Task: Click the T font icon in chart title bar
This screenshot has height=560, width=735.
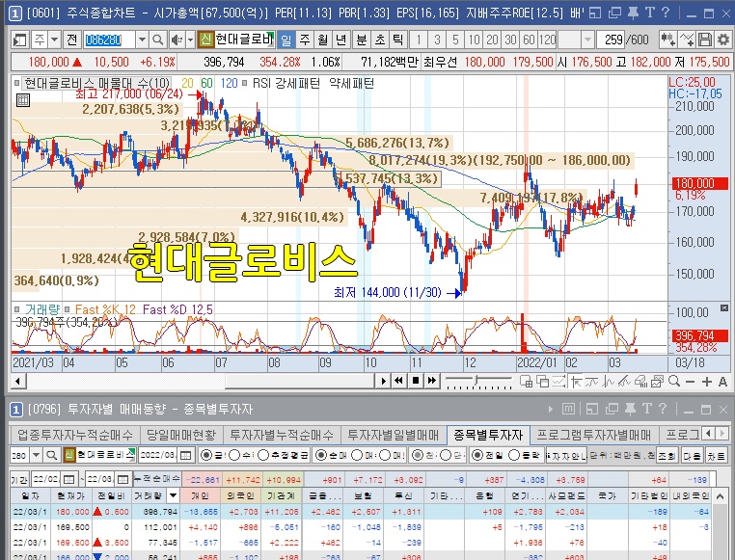Action: click(649, 13)
